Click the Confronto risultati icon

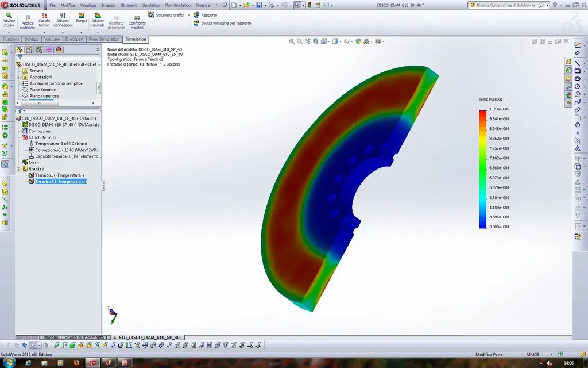click(137, 21)
